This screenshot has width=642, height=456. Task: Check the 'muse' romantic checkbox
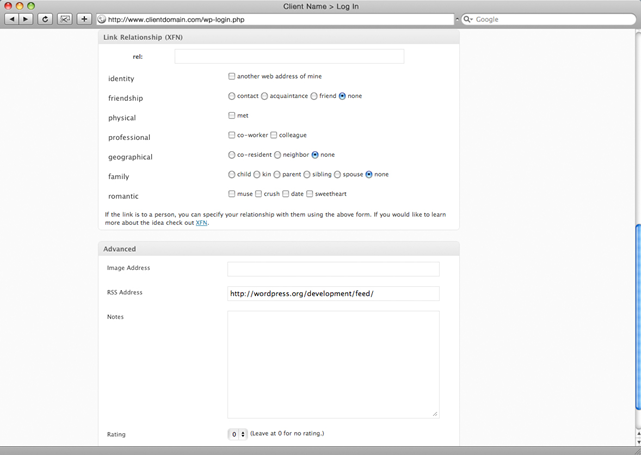click(232, 194)
